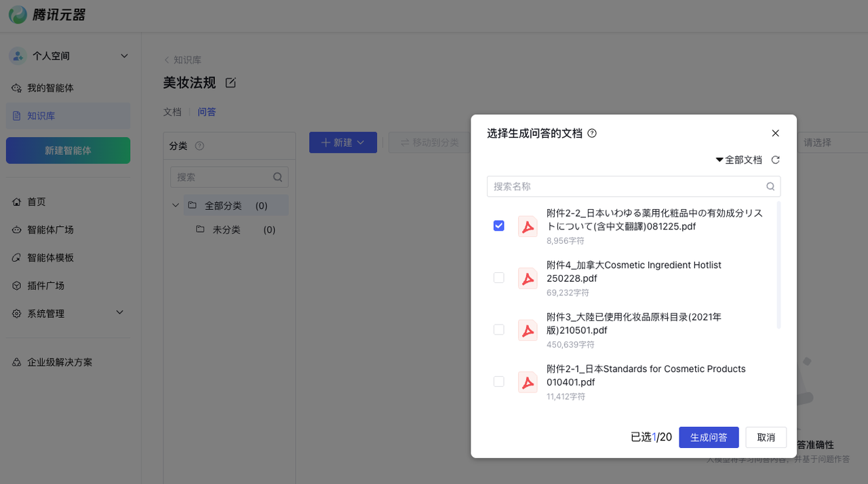Check the 附件4 加拿大 Cosmetic Ingredient Hotlist checkbox
The height and width of the screenshot is (484, 868).
coord(499,278)
